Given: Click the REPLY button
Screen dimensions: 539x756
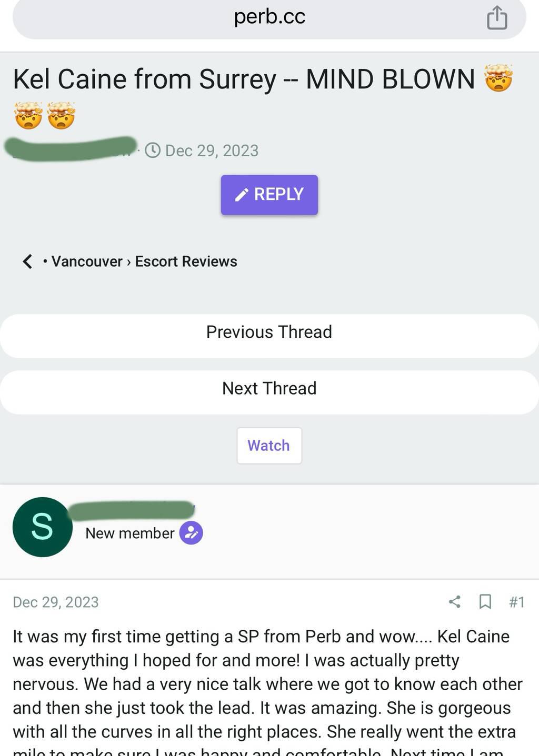Looking at the screenshot, I should [x=269, y=195].
